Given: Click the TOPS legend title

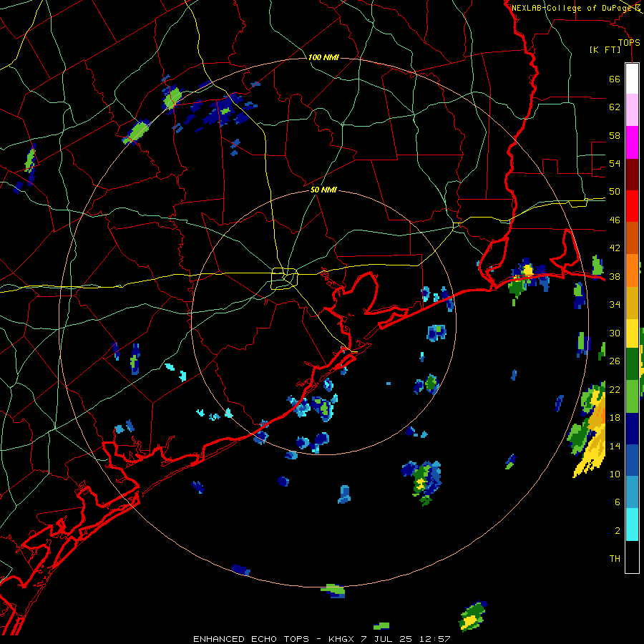Looking at the screenshot, I should (629, 43).
